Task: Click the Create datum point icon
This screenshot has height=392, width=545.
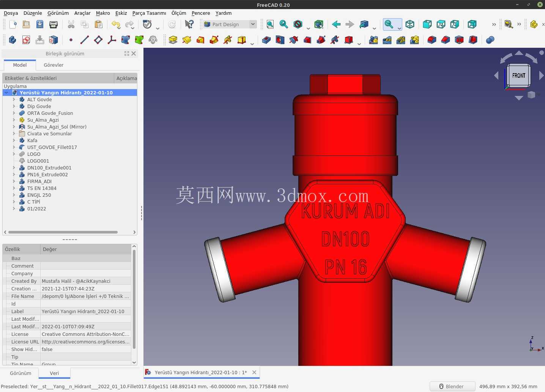Action: 71,40
